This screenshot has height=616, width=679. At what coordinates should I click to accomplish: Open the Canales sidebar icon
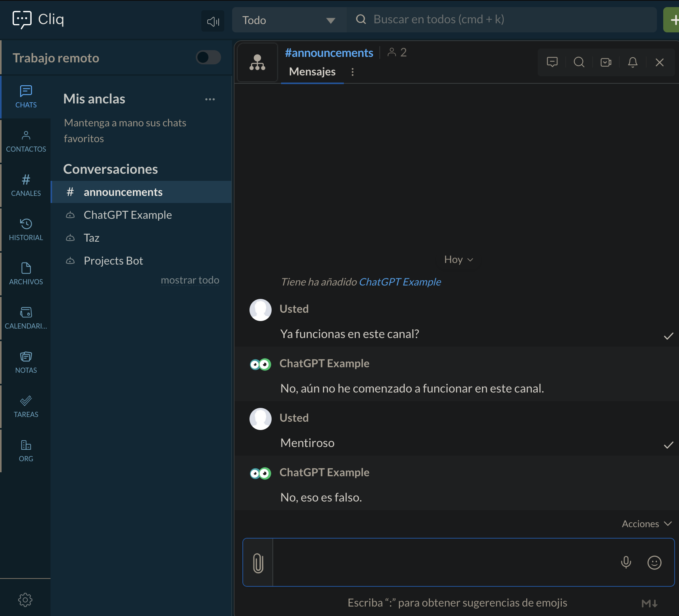[26, 185]
